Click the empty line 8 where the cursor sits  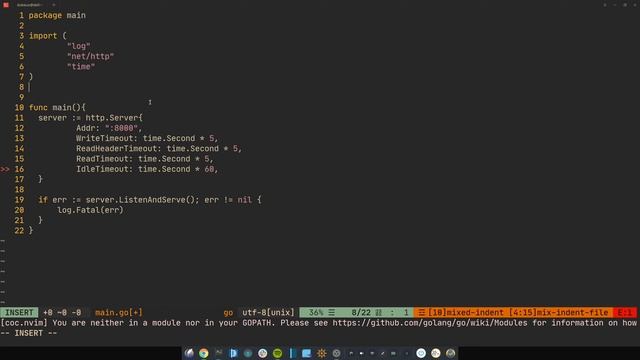(x=29, y=87)
